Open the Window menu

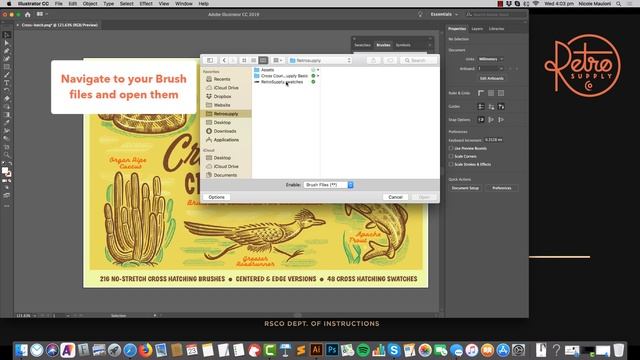point(184,4)
